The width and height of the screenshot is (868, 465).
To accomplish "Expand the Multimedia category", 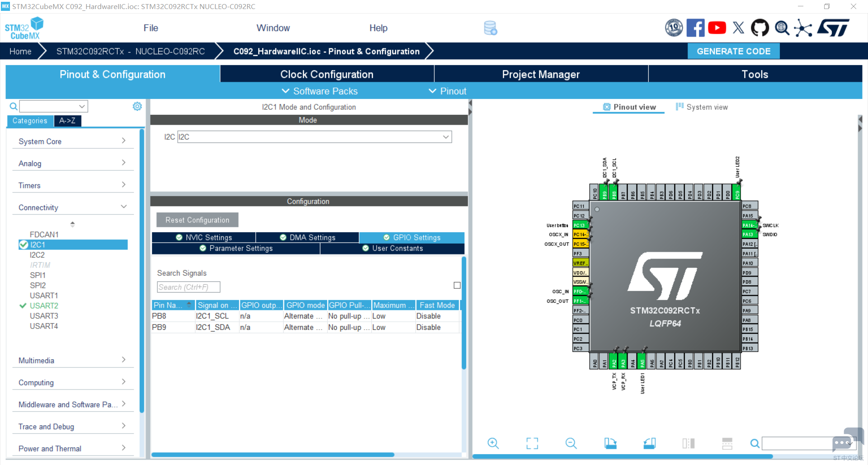I will pos(72,361).
